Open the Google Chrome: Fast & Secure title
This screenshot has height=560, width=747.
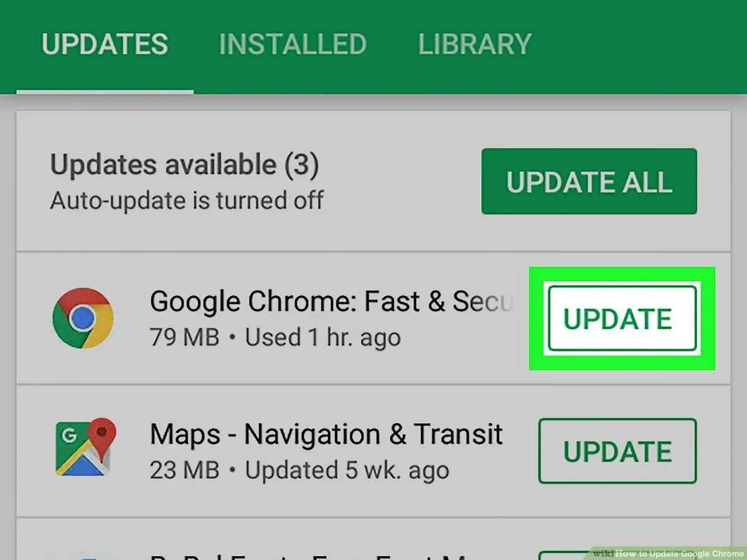pyautogui.click(x=331, y=302)
